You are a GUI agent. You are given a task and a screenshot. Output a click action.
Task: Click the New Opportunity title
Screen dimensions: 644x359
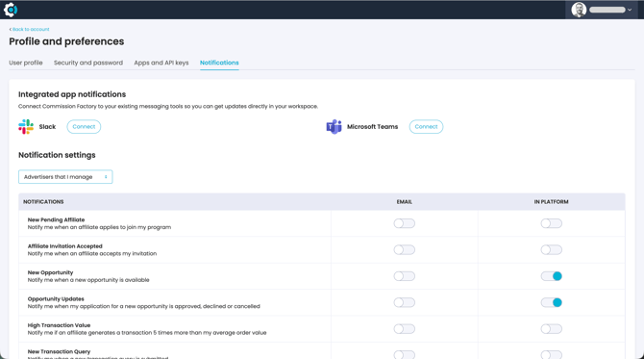click(50, 272)
